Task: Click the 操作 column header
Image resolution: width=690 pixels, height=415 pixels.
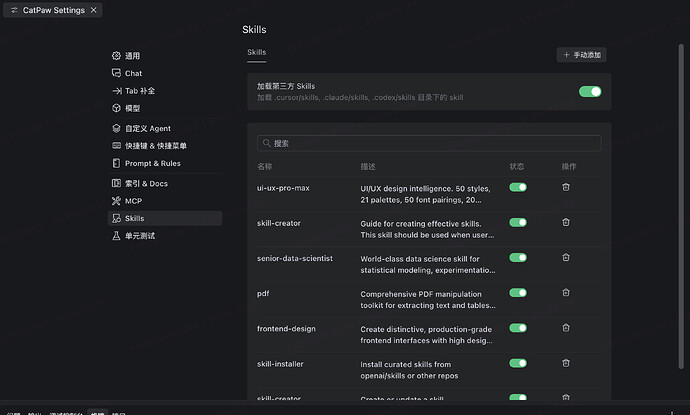Action: point(569,166)
